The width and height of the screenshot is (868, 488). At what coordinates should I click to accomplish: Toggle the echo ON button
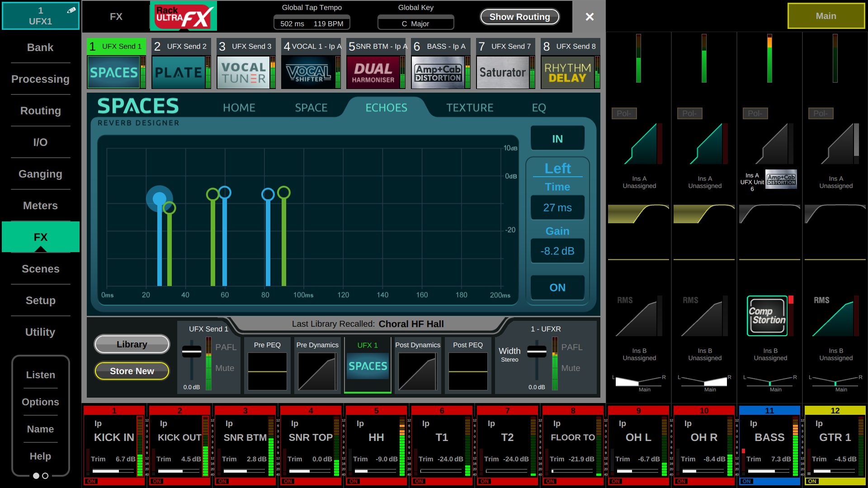pyautogui.click(x=557, y=288)
